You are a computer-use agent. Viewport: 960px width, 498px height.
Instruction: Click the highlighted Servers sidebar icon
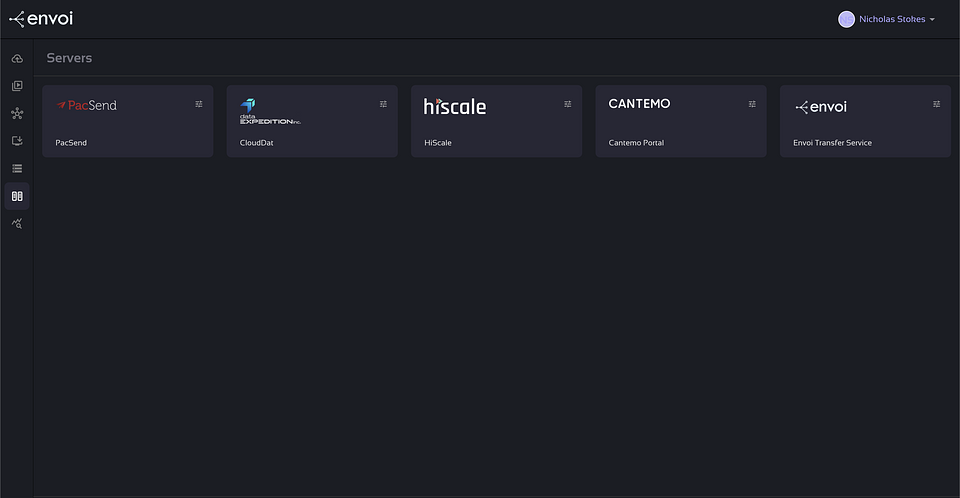pyautogui.click(x=17, y=196)
